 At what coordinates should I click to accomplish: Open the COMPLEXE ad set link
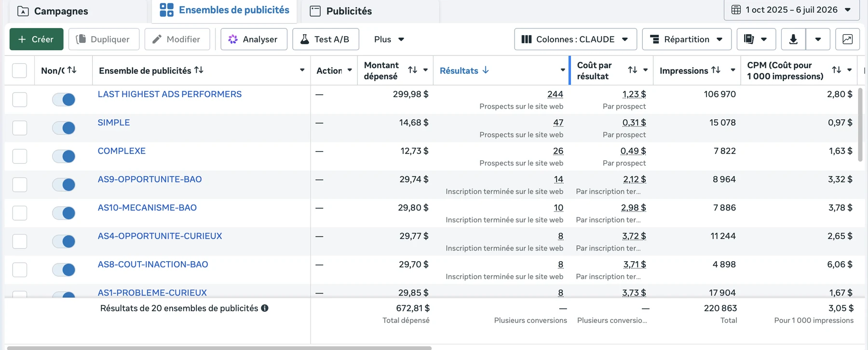pyautogui.click(x=122, y=151)
